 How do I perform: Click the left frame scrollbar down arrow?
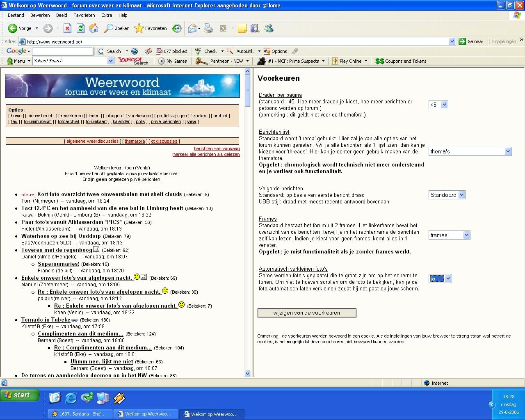247,374
